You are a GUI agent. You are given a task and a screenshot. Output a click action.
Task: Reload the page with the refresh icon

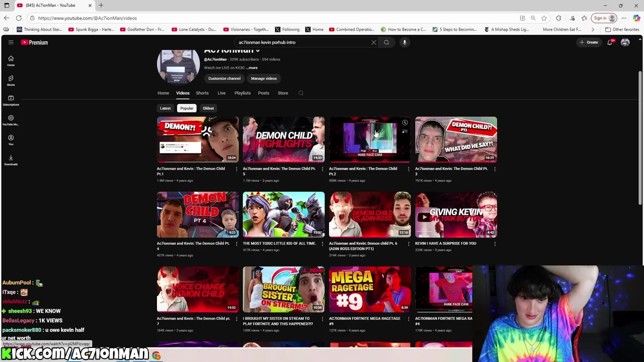click(x=19, y=18)
